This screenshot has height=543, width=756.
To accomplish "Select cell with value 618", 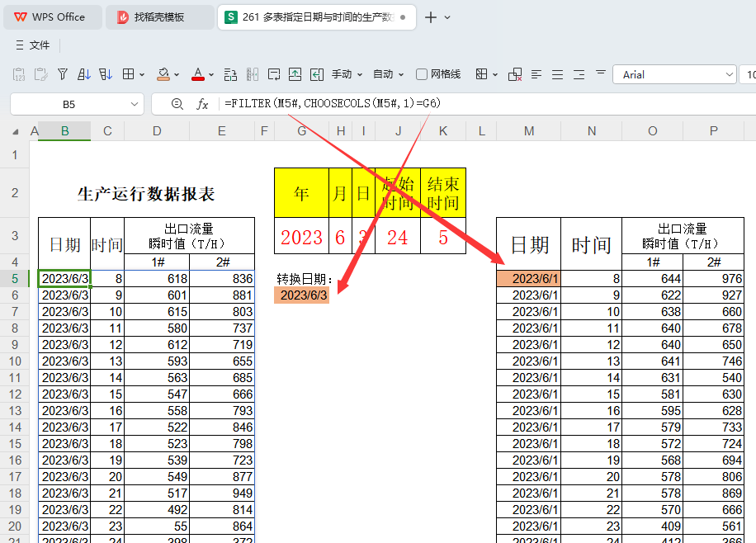I will 157,279.
